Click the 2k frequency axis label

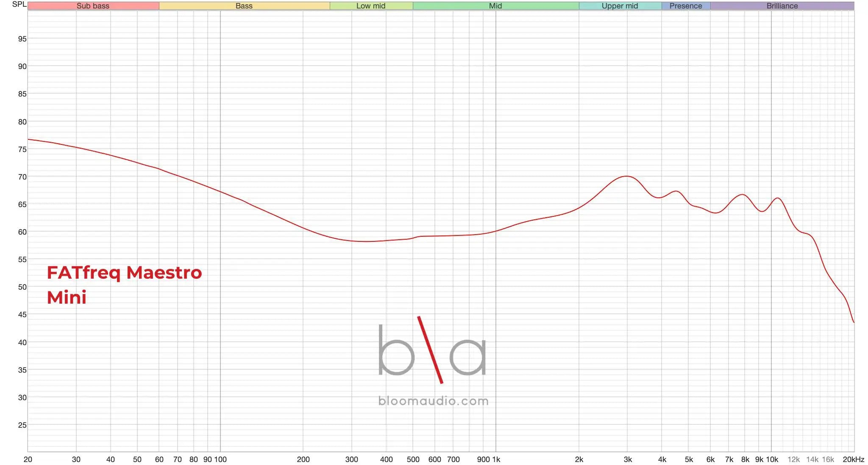pos(579,459)
